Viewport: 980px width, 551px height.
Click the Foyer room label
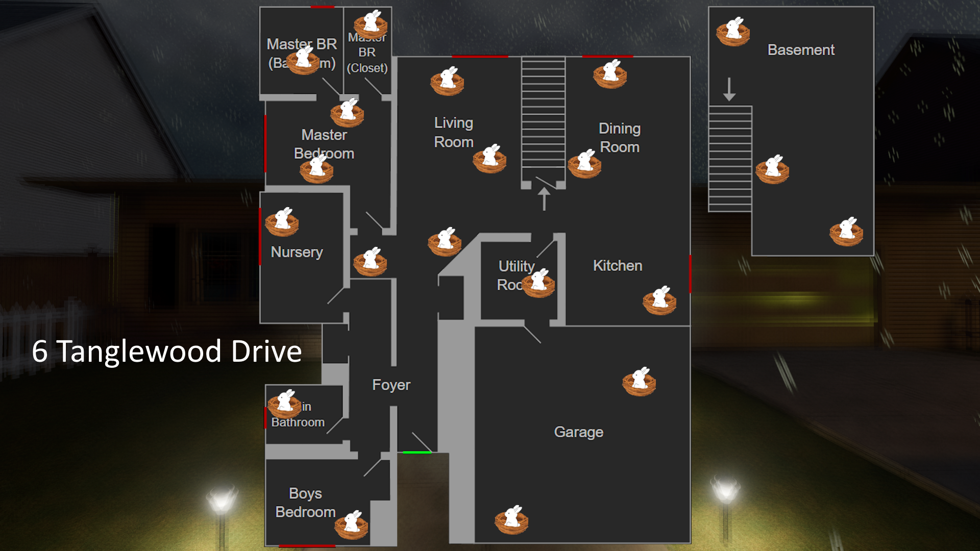coord(391,385)
